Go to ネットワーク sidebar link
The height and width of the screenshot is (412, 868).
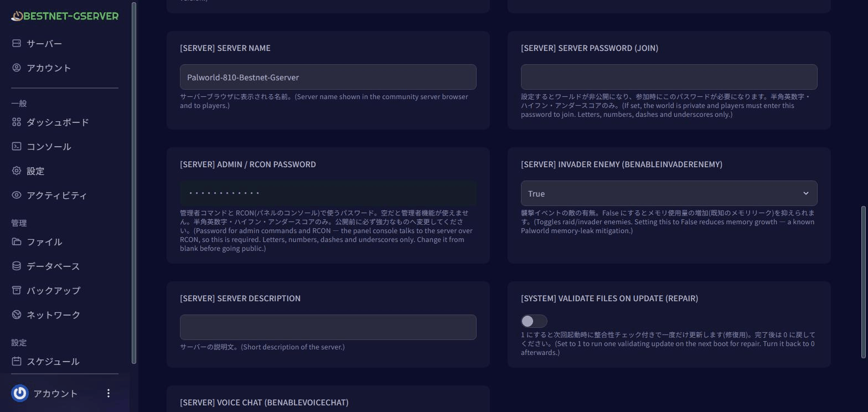click(x=54, y=315)
